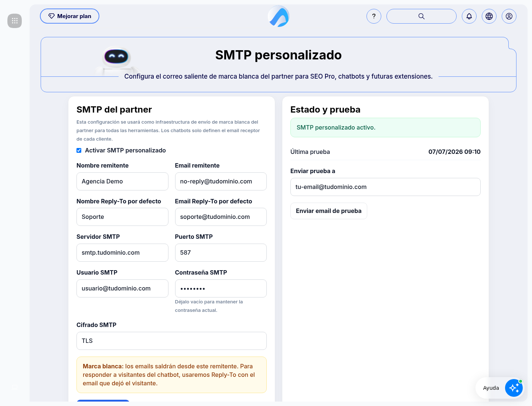Open notifications bell icon
532x406 pixels.
469,16
